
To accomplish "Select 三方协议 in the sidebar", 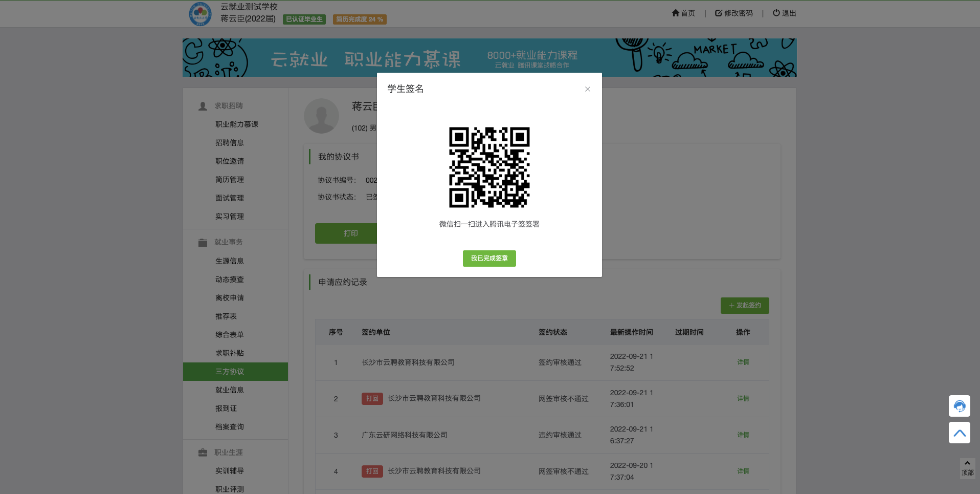I will (x=230, y=372).
